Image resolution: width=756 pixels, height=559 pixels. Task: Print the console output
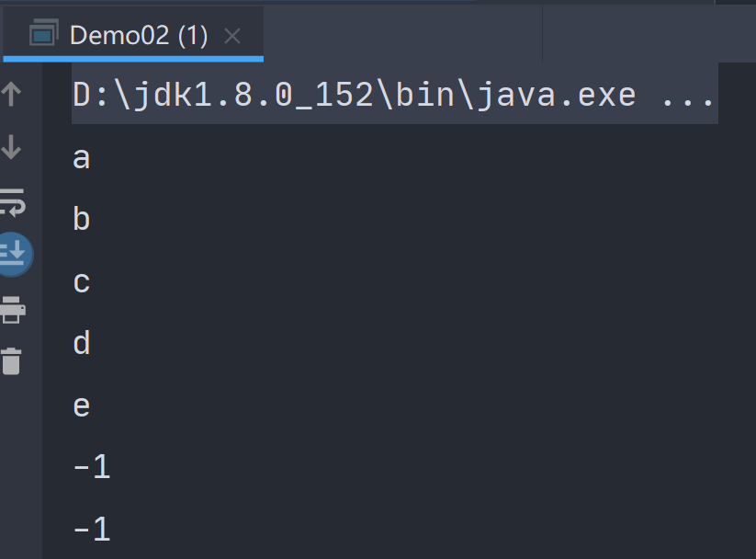pos(12,308)
